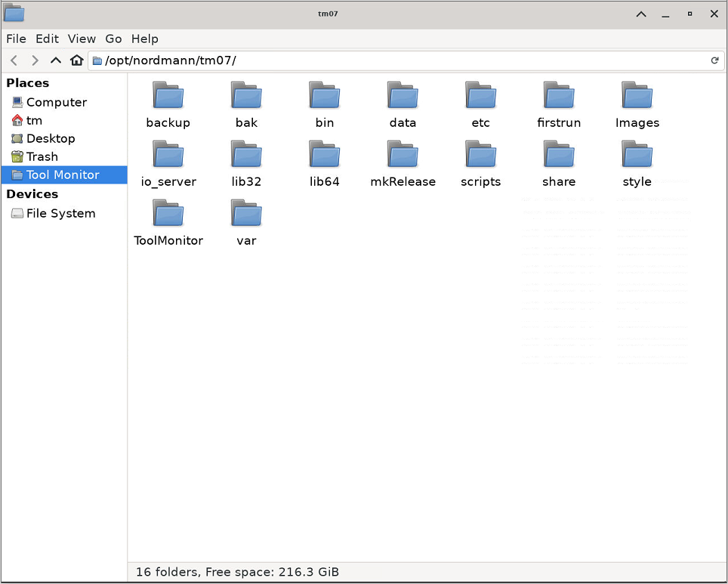Screen dimensions: 728x584
Task: Refresh the current folder view
Action: [715, 60]
